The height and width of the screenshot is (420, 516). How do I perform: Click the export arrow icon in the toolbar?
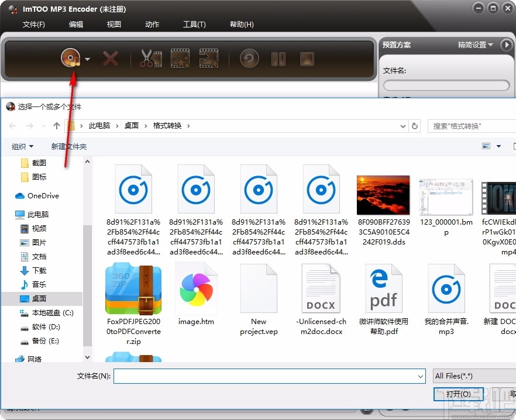[x=208, y=58]
